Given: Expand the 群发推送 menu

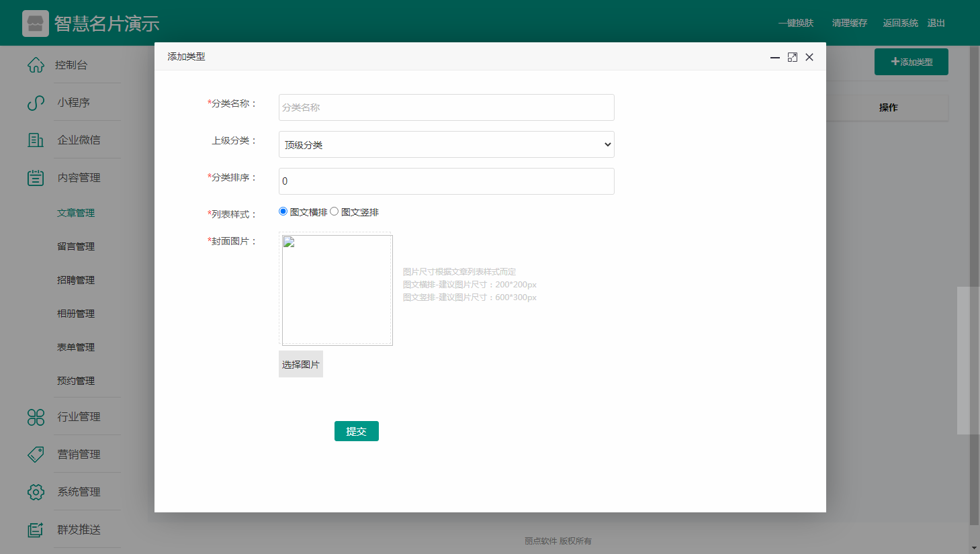Looking at the screenshot, I should (x=79, y=530).
